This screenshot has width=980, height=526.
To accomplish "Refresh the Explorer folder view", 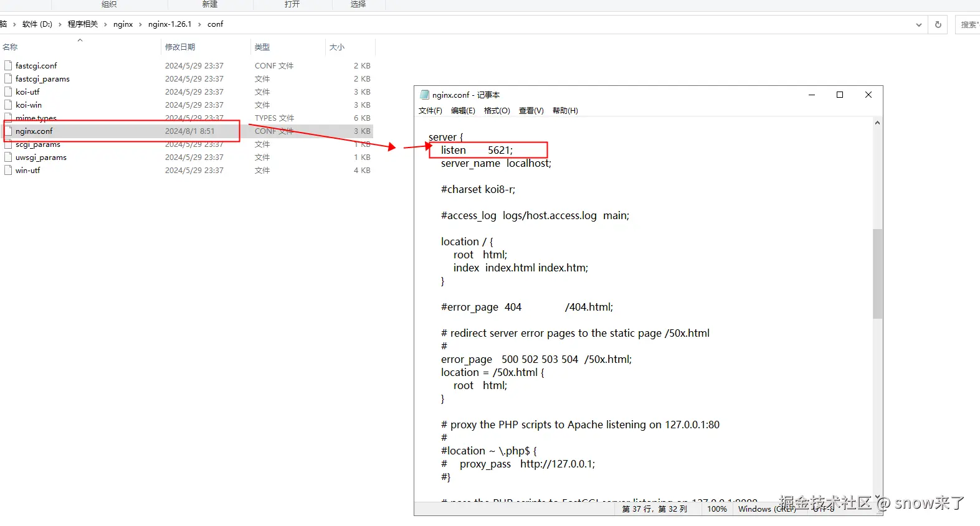I will [938, 24].
